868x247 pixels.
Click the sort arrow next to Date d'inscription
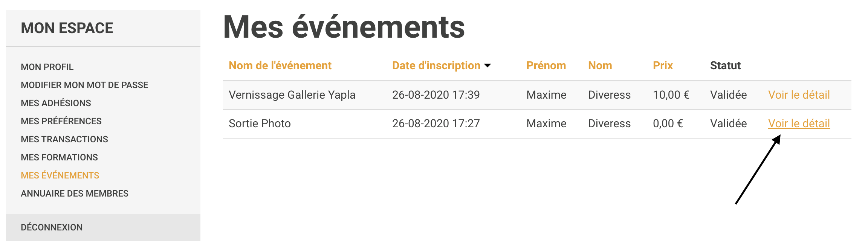(x=487, y=66)
